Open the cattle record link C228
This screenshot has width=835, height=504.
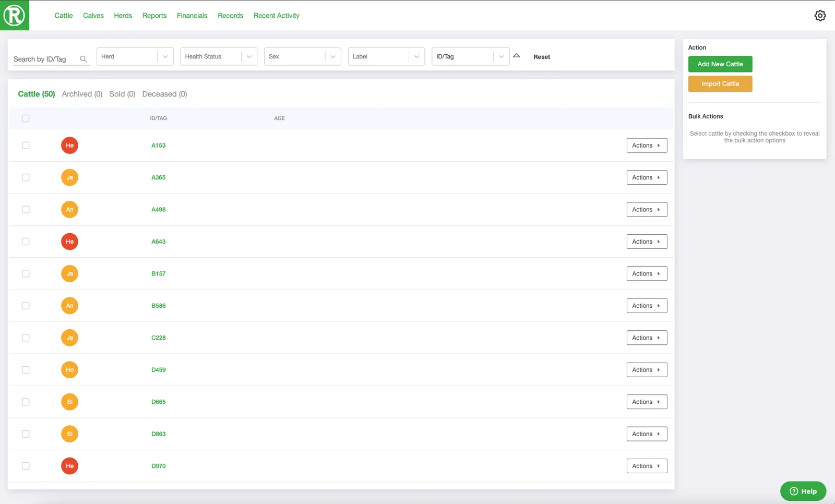(x=159, y=338)
